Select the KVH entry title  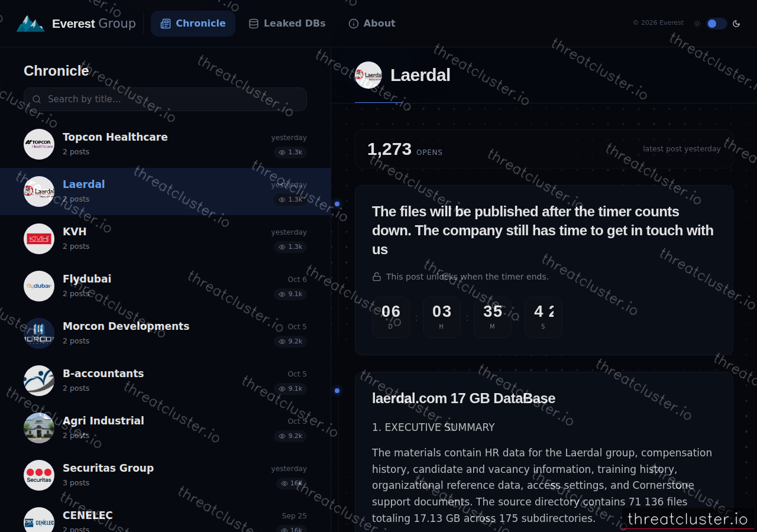[75, 232]
